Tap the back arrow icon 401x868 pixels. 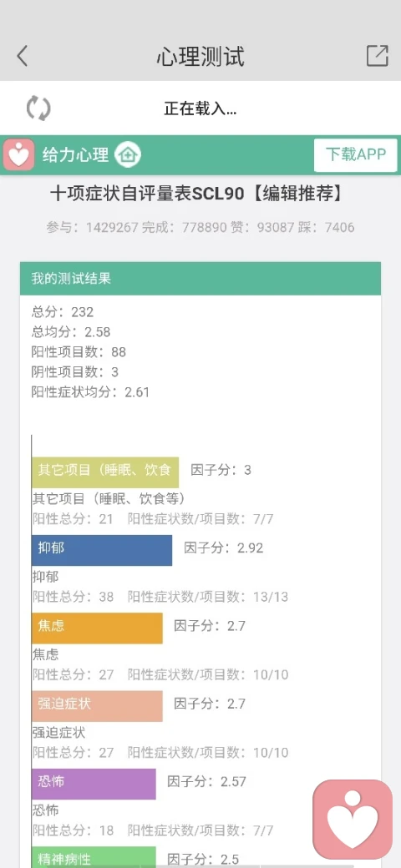click(x=23, y=57)
